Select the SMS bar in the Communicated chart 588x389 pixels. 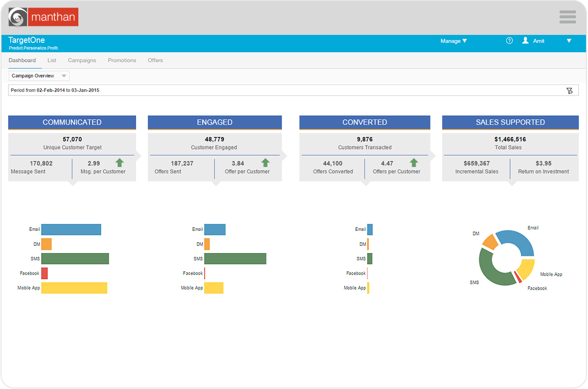75,258
